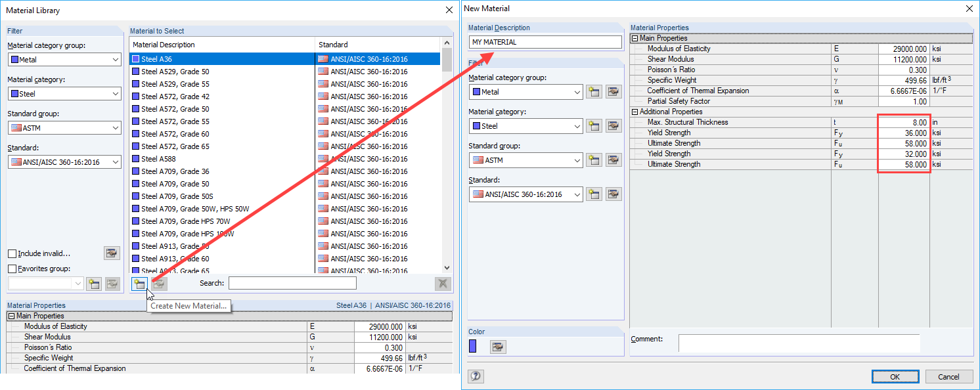Image resolution: width=980 pixels, height=390 pixels.
Task: Click the new icon next to Material category group: Metal
Action: [x=594, y=92]
